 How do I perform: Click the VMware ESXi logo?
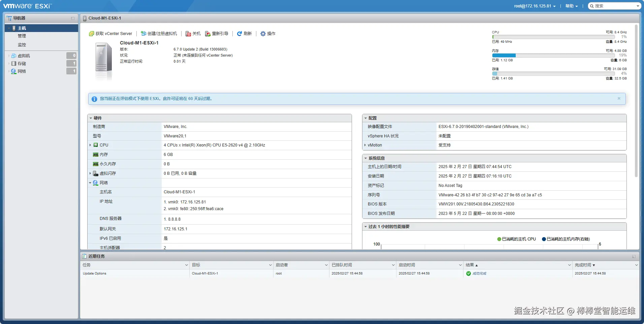tap(27, 6)
